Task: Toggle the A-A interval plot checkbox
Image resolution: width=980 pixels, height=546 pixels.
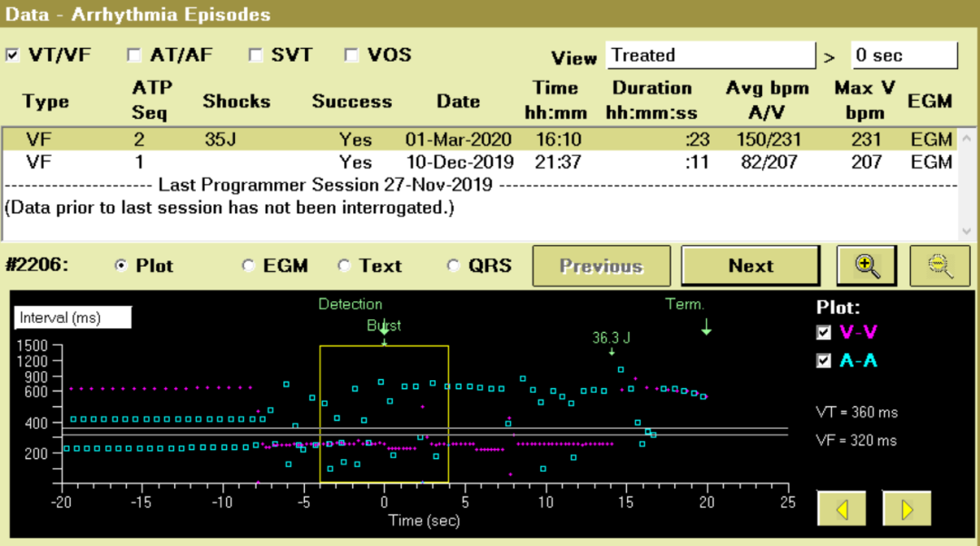Action: (824, 361)
